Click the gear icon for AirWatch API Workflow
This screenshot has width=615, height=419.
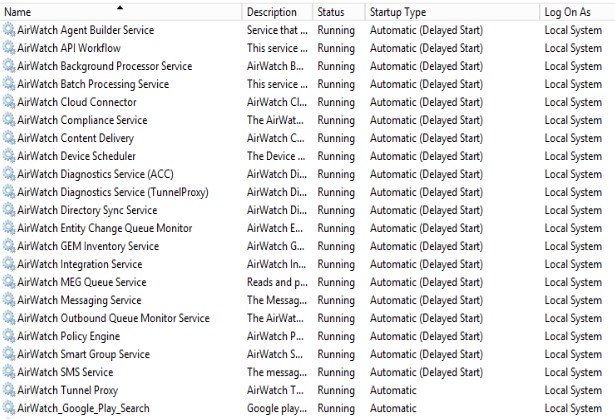click(9, 48)
